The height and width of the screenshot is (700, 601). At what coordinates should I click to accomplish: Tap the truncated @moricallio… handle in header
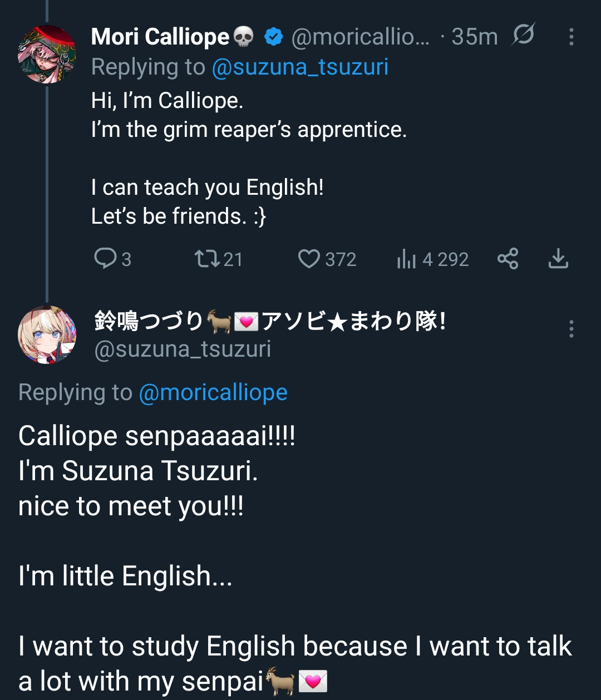[361, 37]
